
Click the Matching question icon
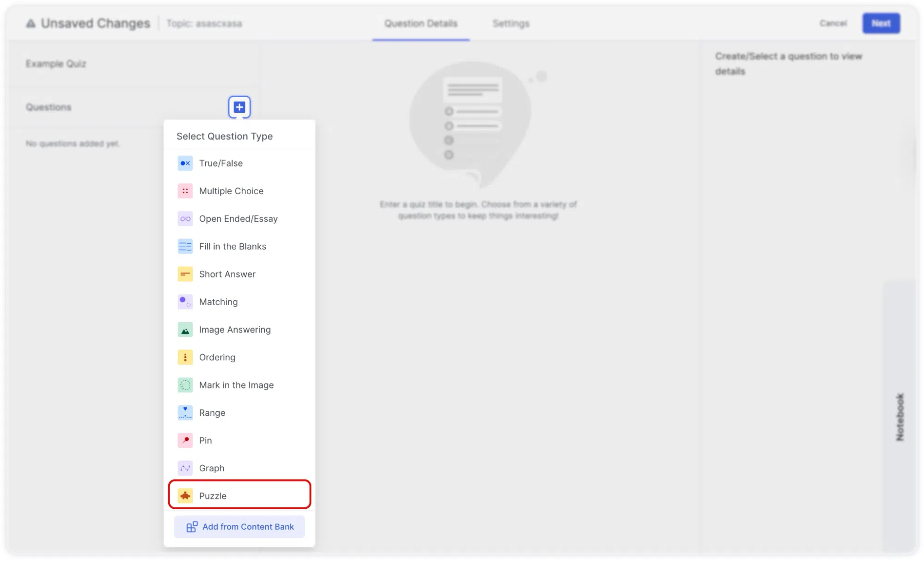click(x=185, y=302)
